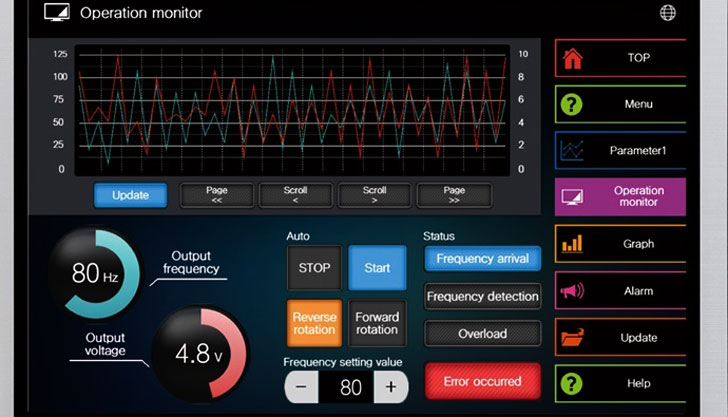
Task: Click the blue Update button below chart
Action: (x=130, y=195)
